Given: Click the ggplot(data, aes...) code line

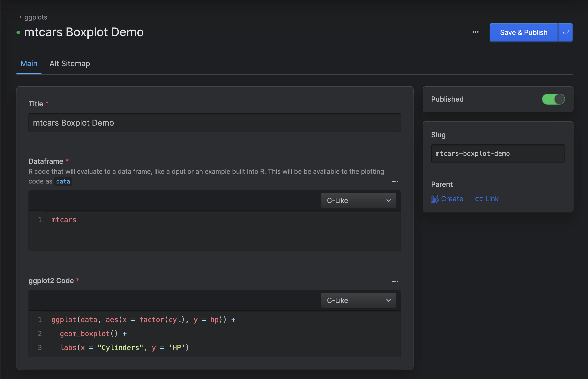Looking at the screenshot, I should point(143,320).
